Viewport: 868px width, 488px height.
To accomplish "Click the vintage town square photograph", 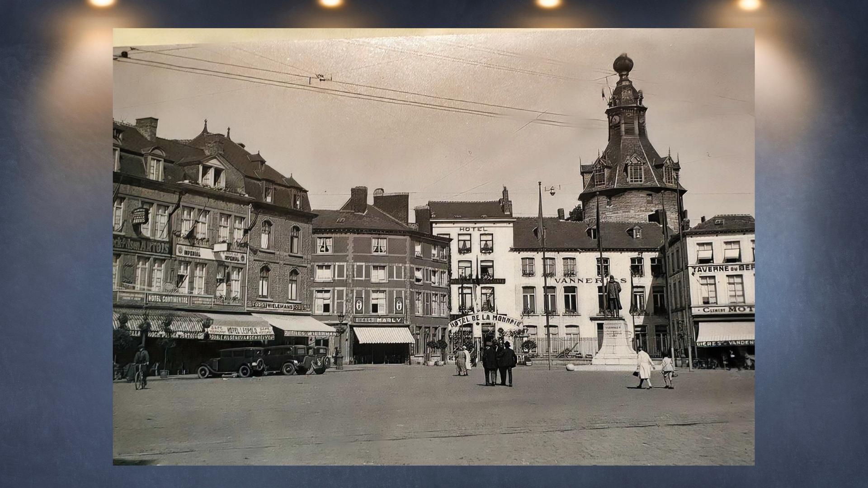I will 434,247.
